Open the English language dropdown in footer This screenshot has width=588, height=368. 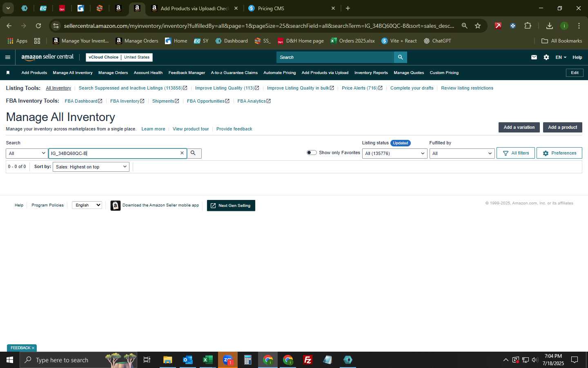(87, 205)
